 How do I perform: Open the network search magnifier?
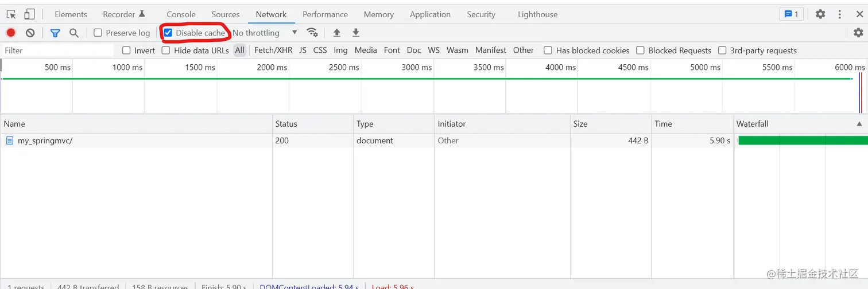click(74, 33)
